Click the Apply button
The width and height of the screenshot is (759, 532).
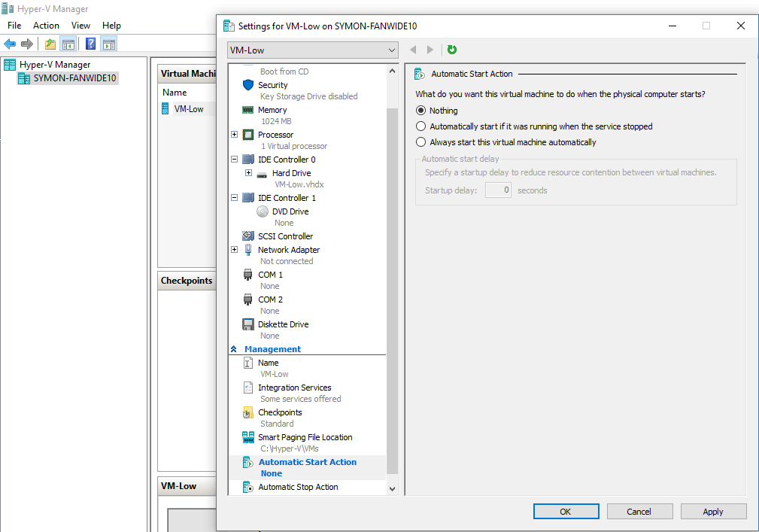tap(713, 511)
